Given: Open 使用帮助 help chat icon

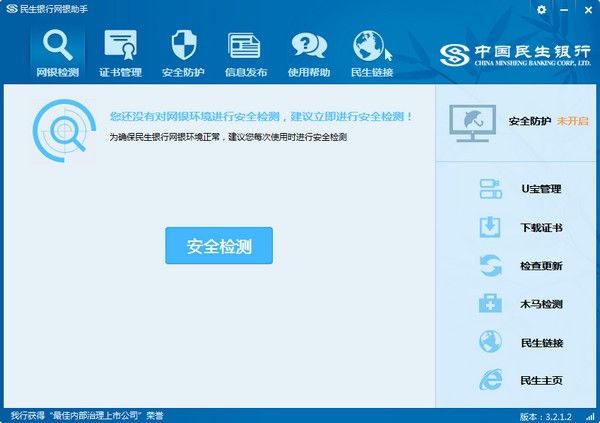Looking at the screenshot, I should coord(307,53).
